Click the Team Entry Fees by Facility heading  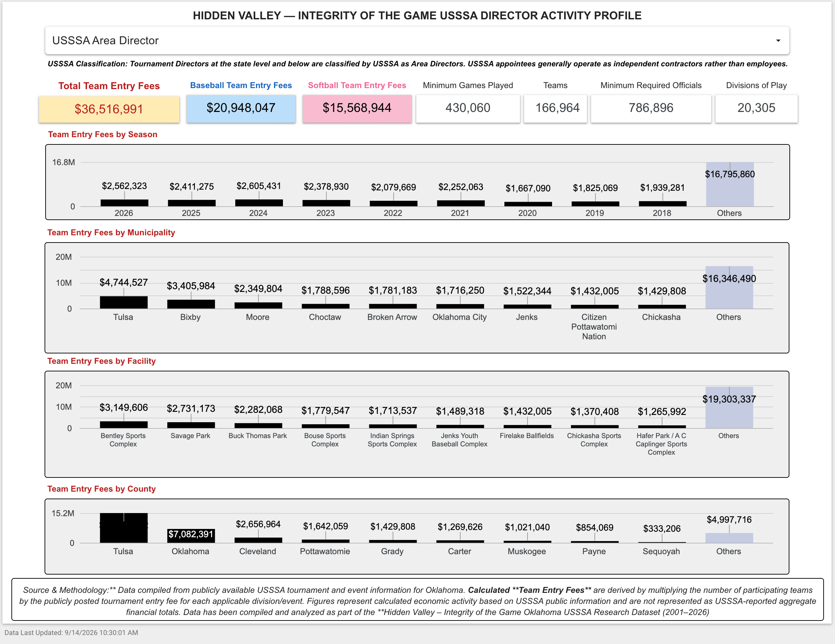(101, 361)
